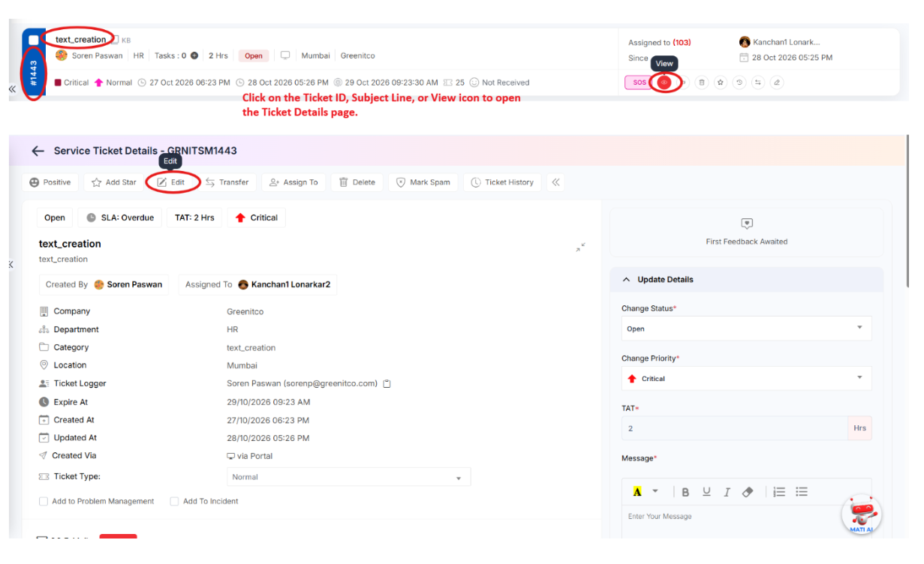Check Add to Problem Management
924x564 pixels.
44,501
